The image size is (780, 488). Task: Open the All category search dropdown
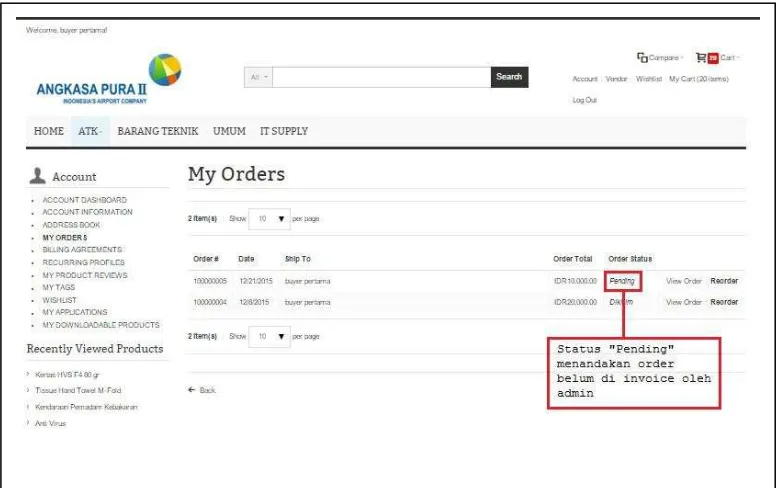(x=258, y=77)
